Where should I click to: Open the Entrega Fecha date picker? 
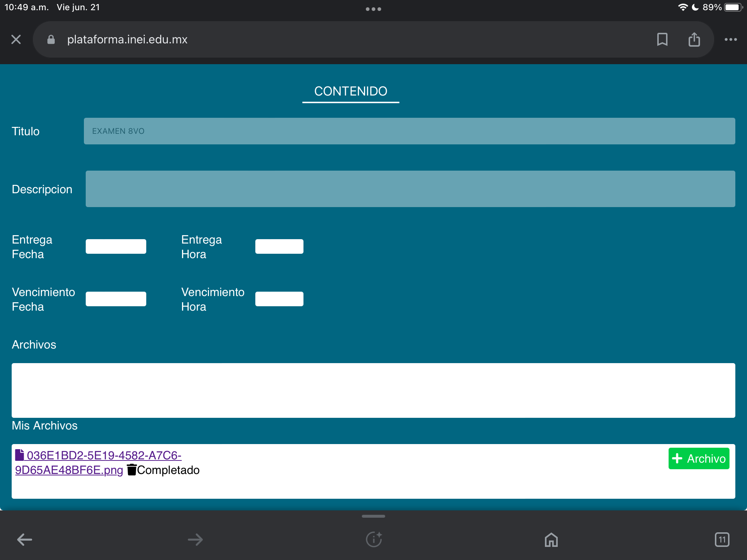tap(116, 246)
